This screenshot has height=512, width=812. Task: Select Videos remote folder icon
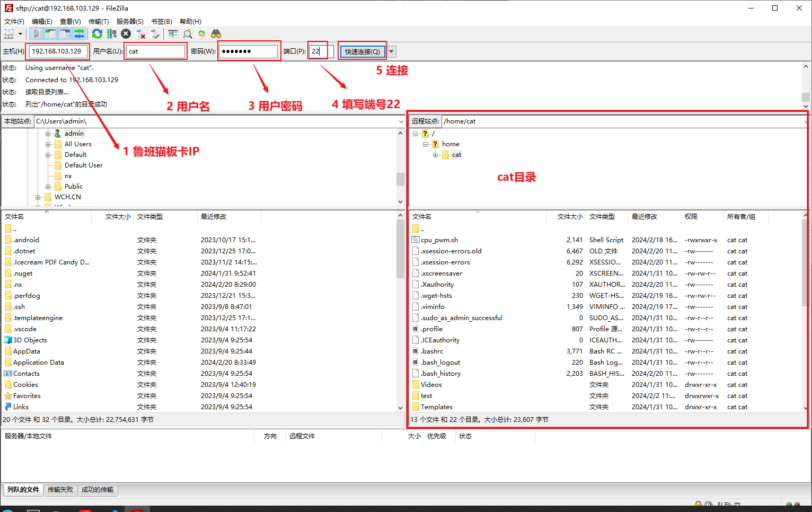coord(416,385)
